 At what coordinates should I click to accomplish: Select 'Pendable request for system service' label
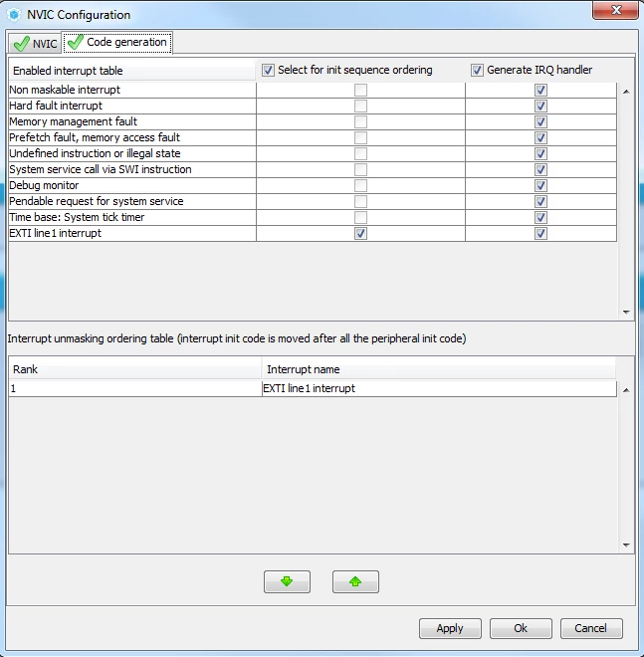tap(97, 201)
